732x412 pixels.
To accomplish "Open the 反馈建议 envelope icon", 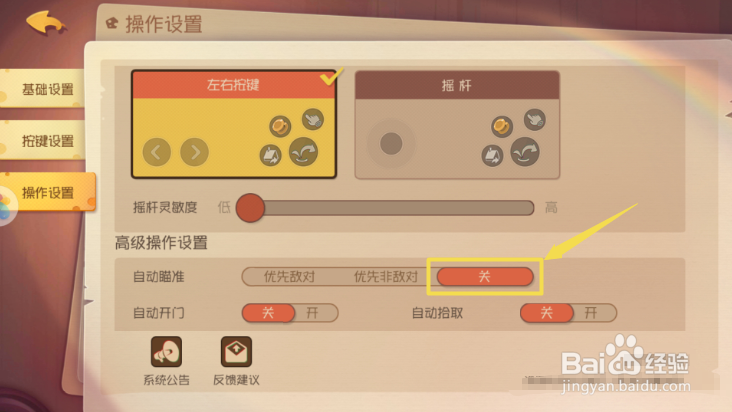I will [x=236, y=352].
